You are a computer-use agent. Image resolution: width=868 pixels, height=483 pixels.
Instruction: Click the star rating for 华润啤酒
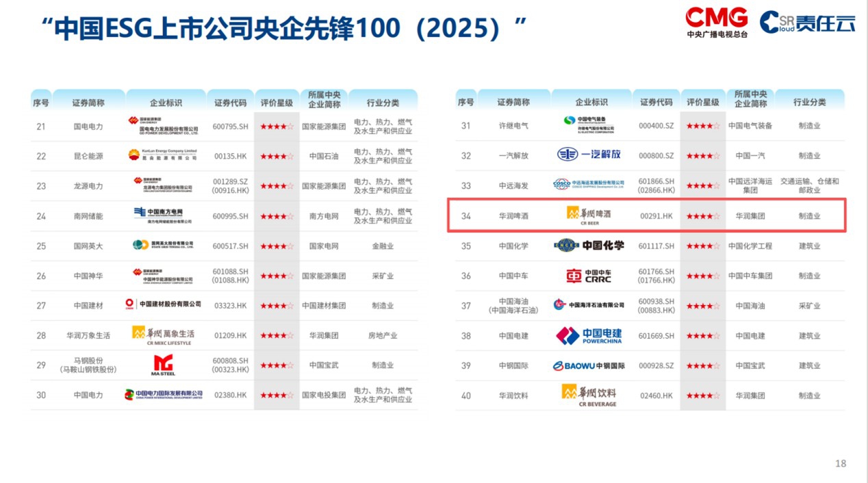(x=703, y=216)
